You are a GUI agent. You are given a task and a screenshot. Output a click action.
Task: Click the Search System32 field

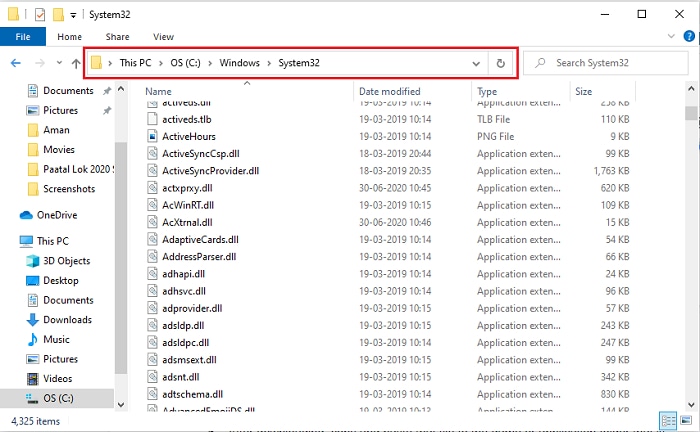coord(606,63)
